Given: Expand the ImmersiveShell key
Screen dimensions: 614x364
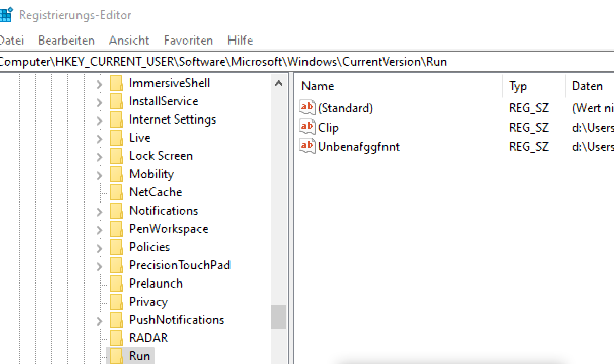Looking at the screenshot, I should pos(99,84).
